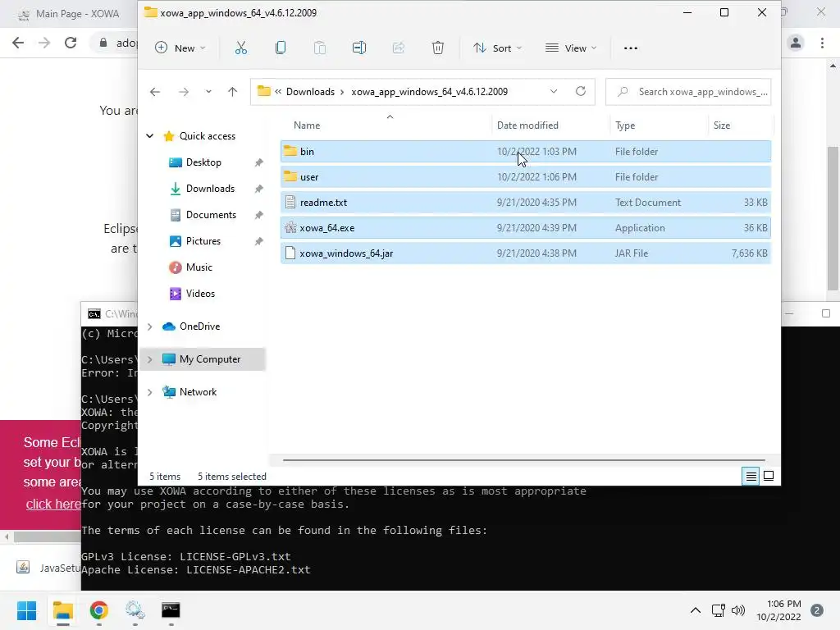Viewport: 840px width, 630px height.
Task: Switch to large icons view layout
Action: pos(768,476)
